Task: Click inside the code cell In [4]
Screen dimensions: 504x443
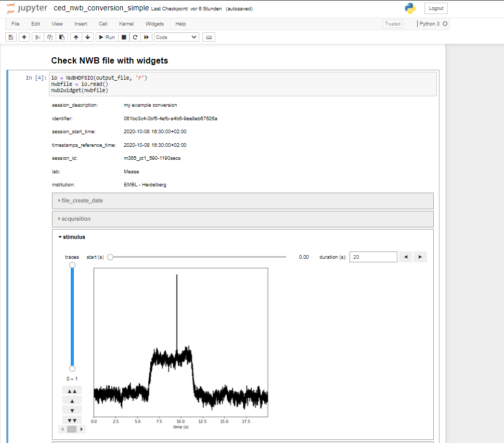Action: click(243, 84)
